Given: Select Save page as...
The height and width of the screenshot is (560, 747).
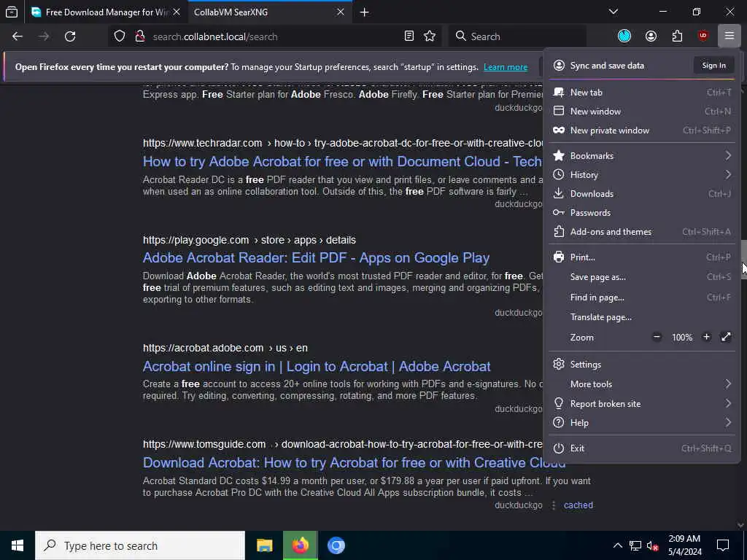Looking at the screenshot, I should 642,277.
